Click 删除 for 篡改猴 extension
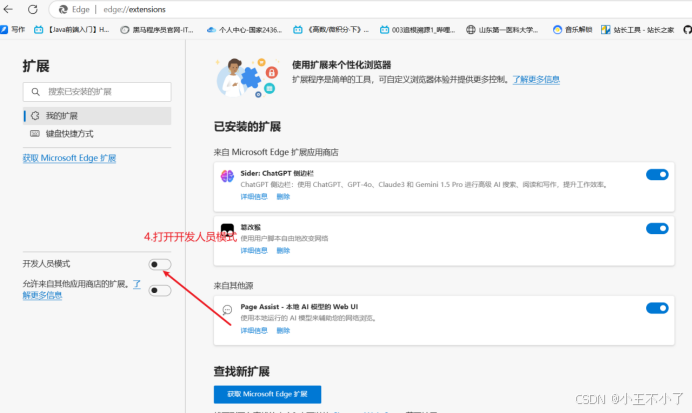 [x=283, y=251]
